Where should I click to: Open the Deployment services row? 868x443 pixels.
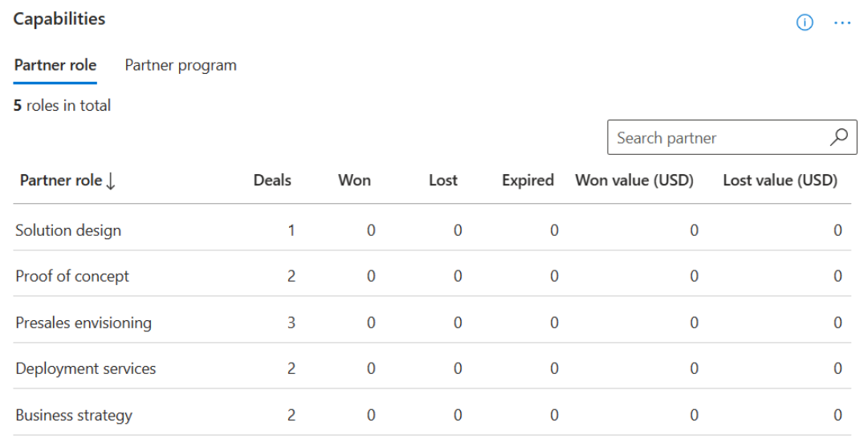86,368
